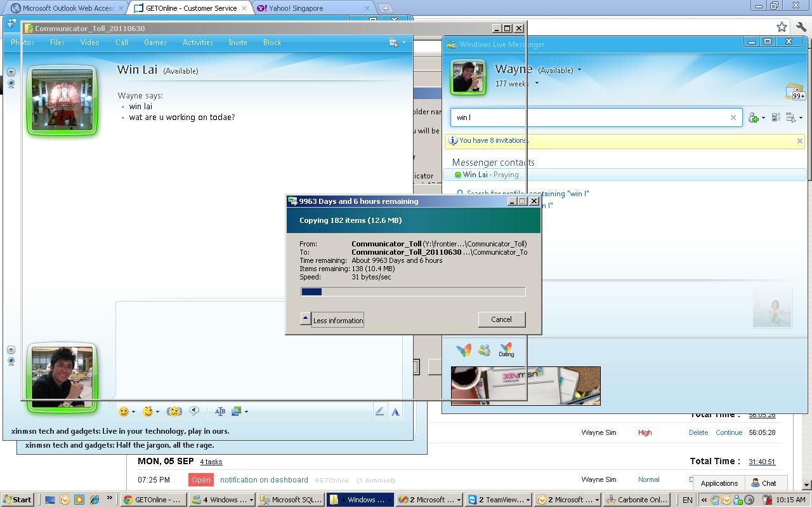Switch to handwriting pen input mode

[380, 411]
